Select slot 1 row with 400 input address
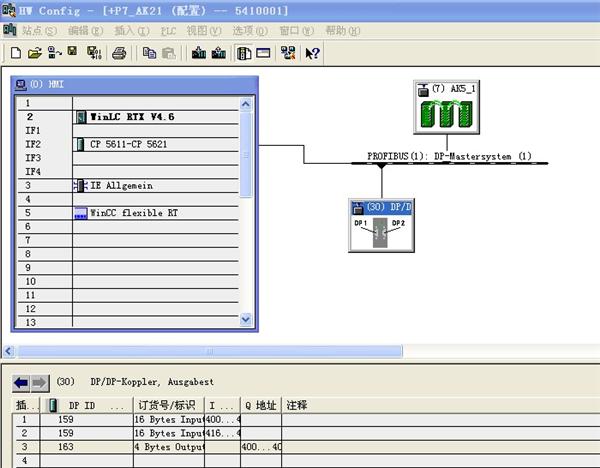 [306, 419]
